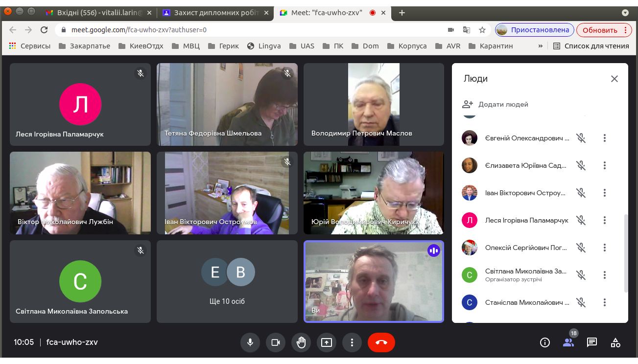Open the Карантин bookmark folder
The image size is (638, 364).
point(491,46)
